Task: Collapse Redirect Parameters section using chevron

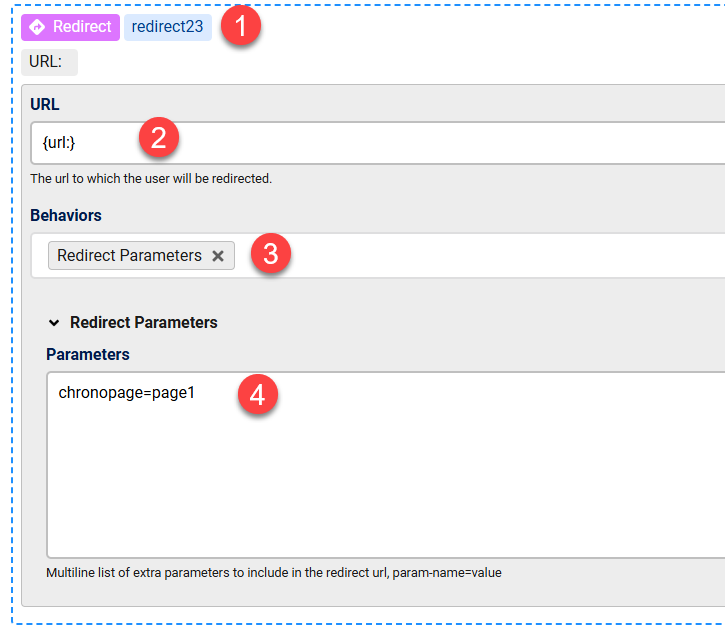Action: (x=54, y=323)
